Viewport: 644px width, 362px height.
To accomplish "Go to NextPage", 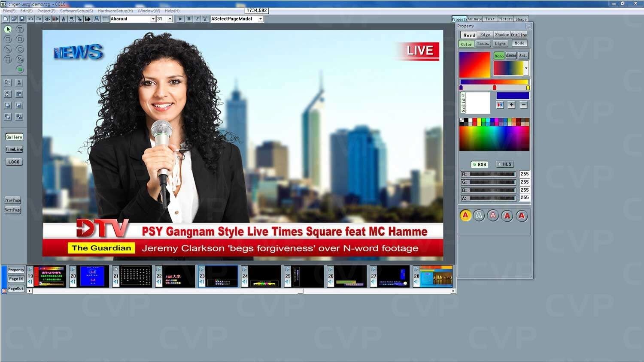I will (12, 210).
